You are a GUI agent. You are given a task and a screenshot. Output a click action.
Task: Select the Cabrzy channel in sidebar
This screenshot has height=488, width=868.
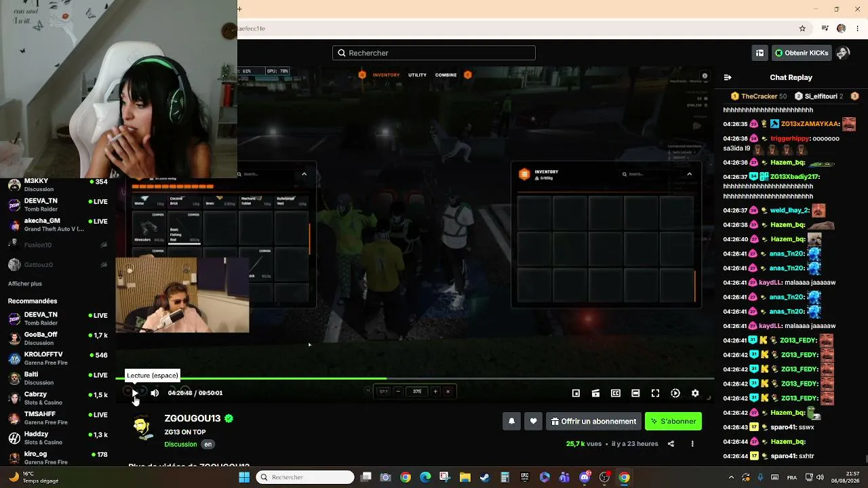pyautogui.click(x=58, y=398)
